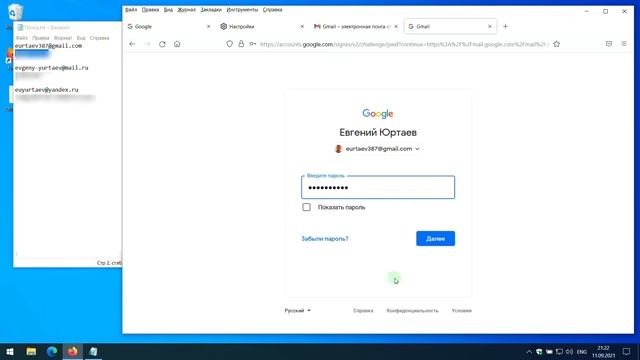Click the padlock site security icon

[241, 44]
